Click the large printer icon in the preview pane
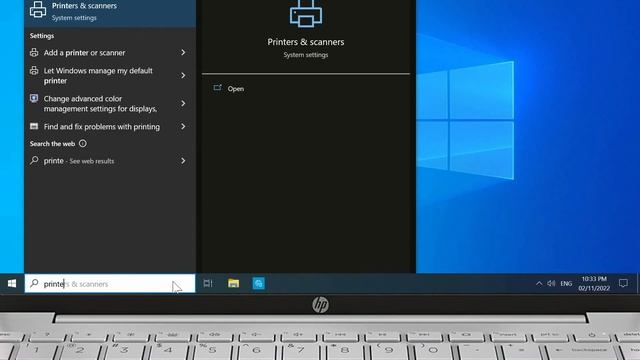The image size is (640, 360). 306,14
